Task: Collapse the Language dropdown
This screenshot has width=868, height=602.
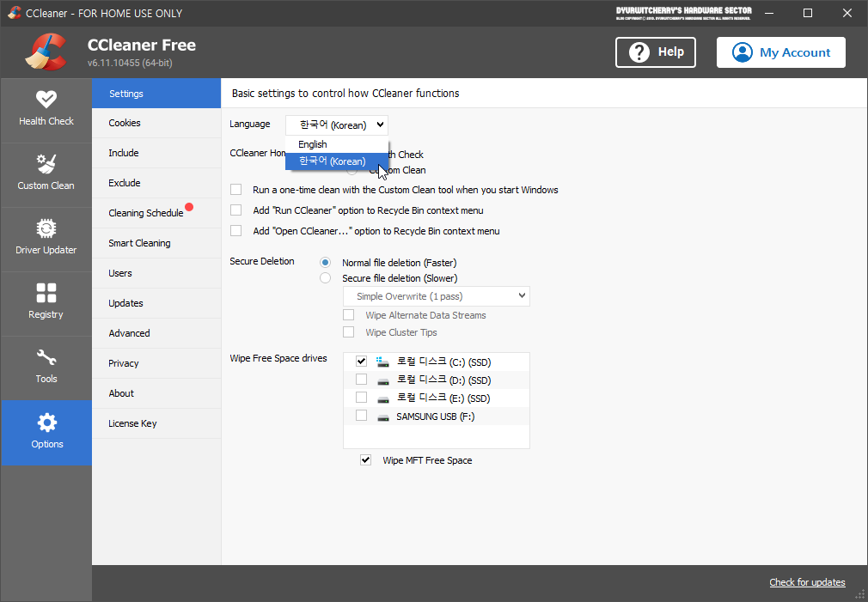Action: click(x=337, y=125)
